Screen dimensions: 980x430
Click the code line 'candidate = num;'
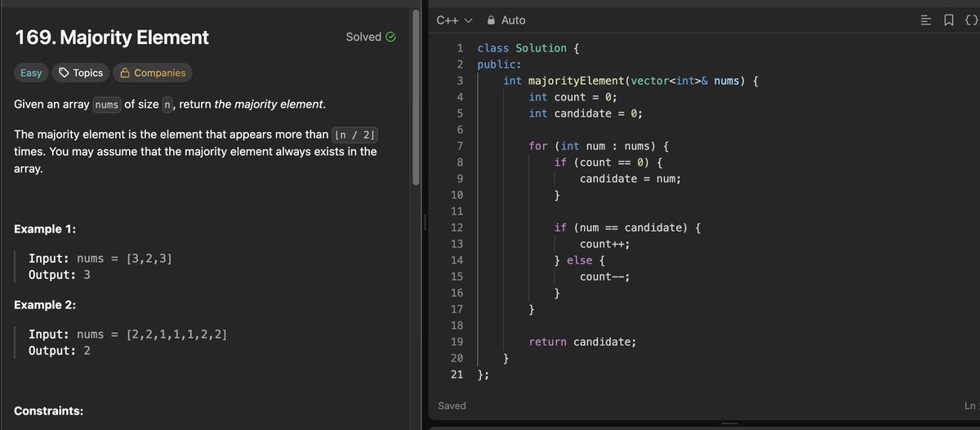[630, 179]
